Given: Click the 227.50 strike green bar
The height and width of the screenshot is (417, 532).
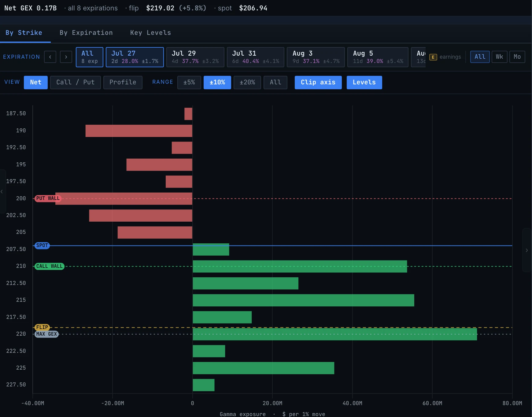Looking at the screenshot, I should [x=204, y=385].
